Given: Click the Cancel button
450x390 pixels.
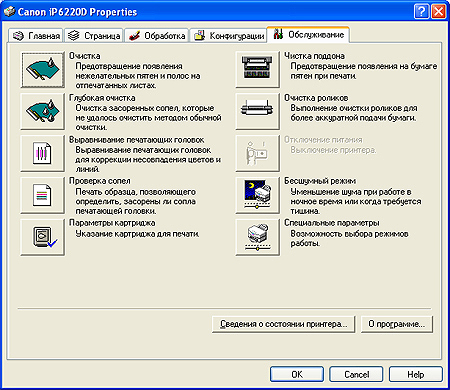Looking at the screenshot, I should pyautogui.click(x=356, y=374).
